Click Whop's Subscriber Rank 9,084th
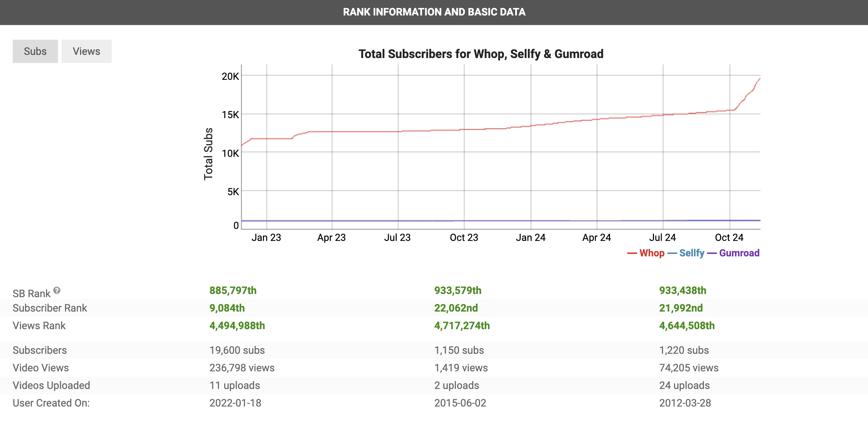Viewport: 868px width, 422px height. tap(227, 308)
